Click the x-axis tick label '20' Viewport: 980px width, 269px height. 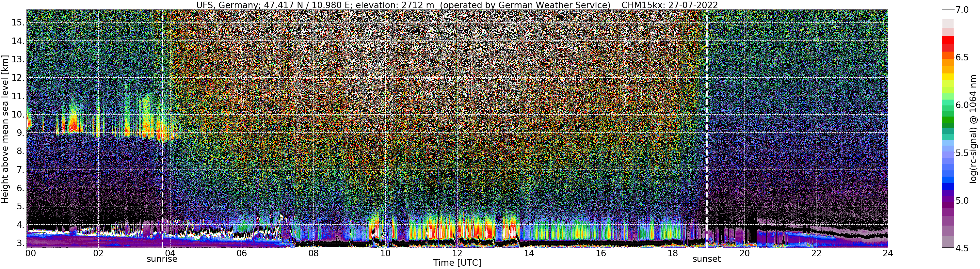point(744,253)
